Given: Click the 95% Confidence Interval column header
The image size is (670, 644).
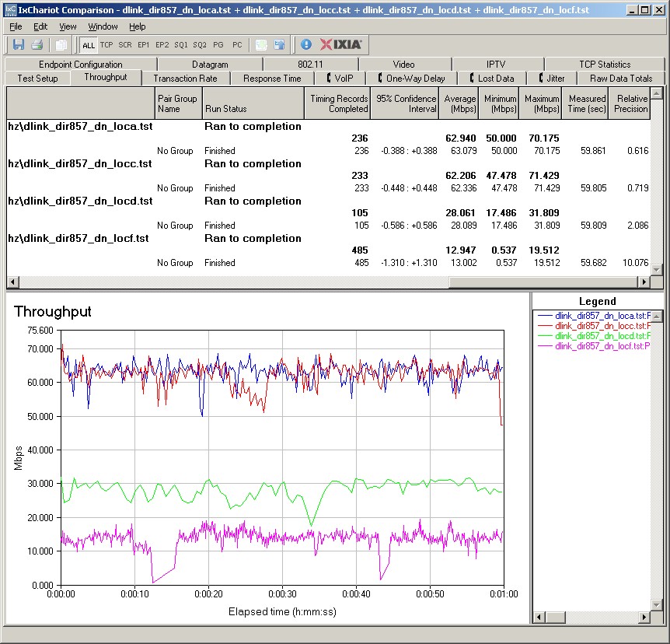Looking at the screenshot, I should pyautogui.click(x=405, y=103).
